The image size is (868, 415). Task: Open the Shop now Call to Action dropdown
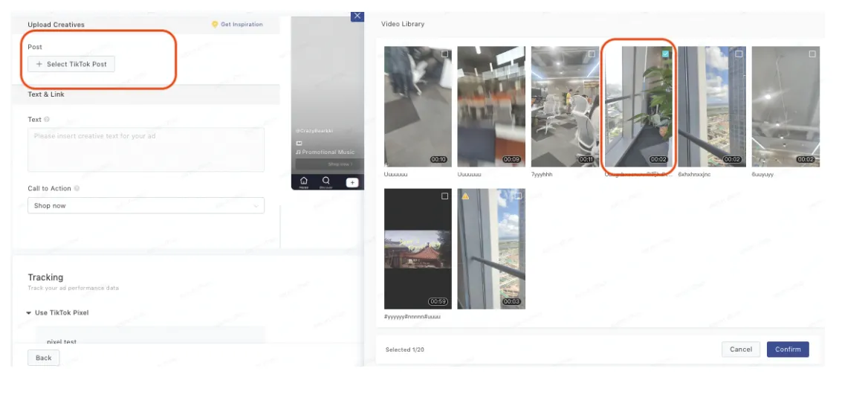click(x=146, y=205)
